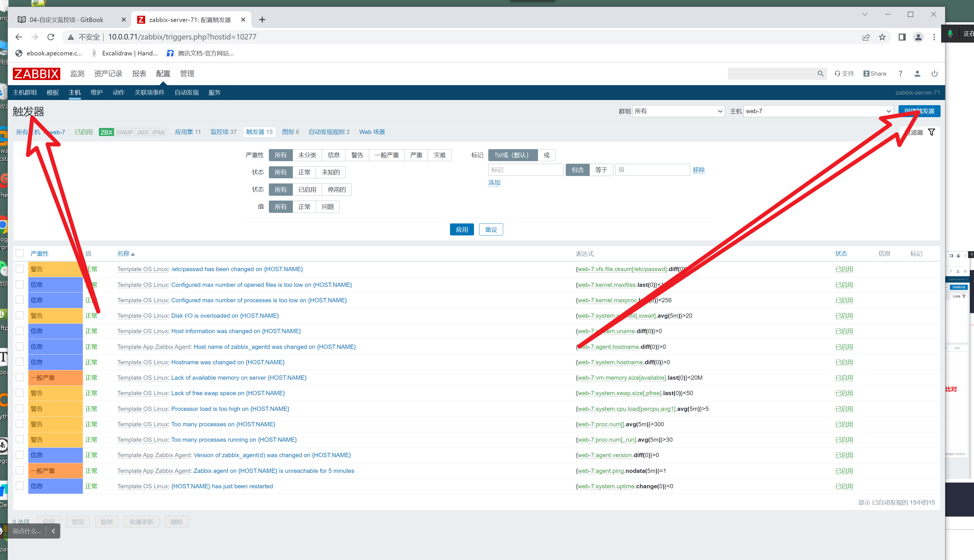The height and width of the screenshot is (560, 974).
Task: Open the 监测 main menu
Action: 77,73
